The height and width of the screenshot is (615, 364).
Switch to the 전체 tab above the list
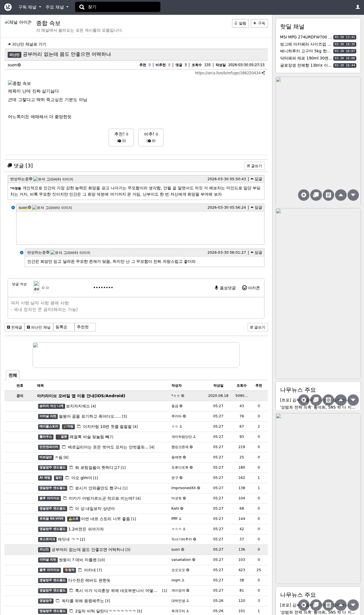pos(13,375)
